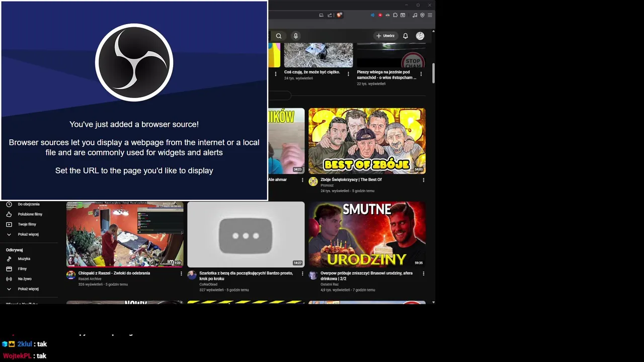Click title Szarlotka z bezą dla początkujących
This screenshot has width=644, height=362.
[246, 276]
